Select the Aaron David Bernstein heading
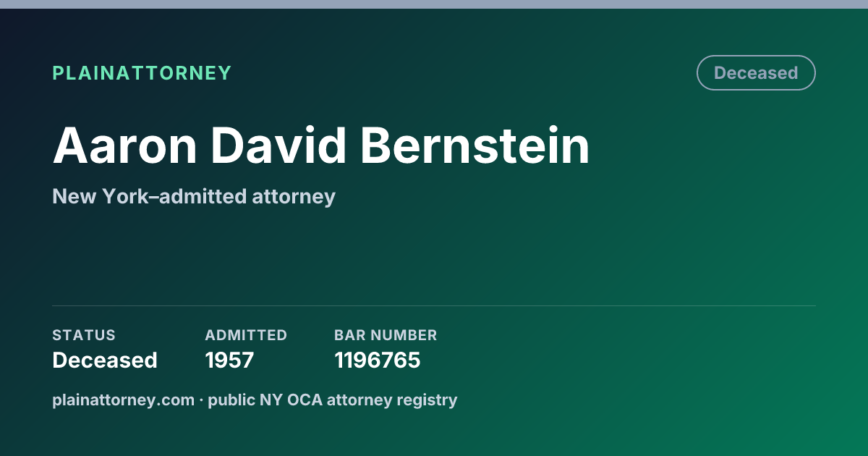868x456 pixels. pos(321,145)
